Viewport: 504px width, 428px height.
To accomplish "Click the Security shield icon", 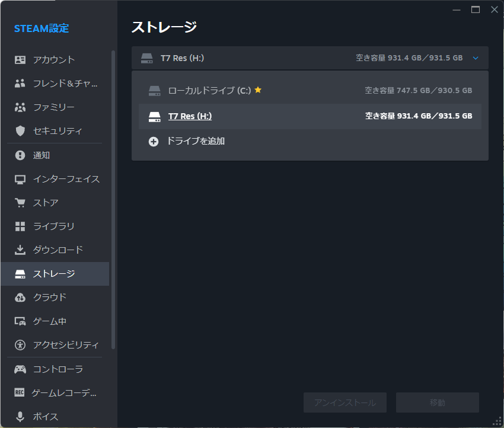I will point(20,131).
